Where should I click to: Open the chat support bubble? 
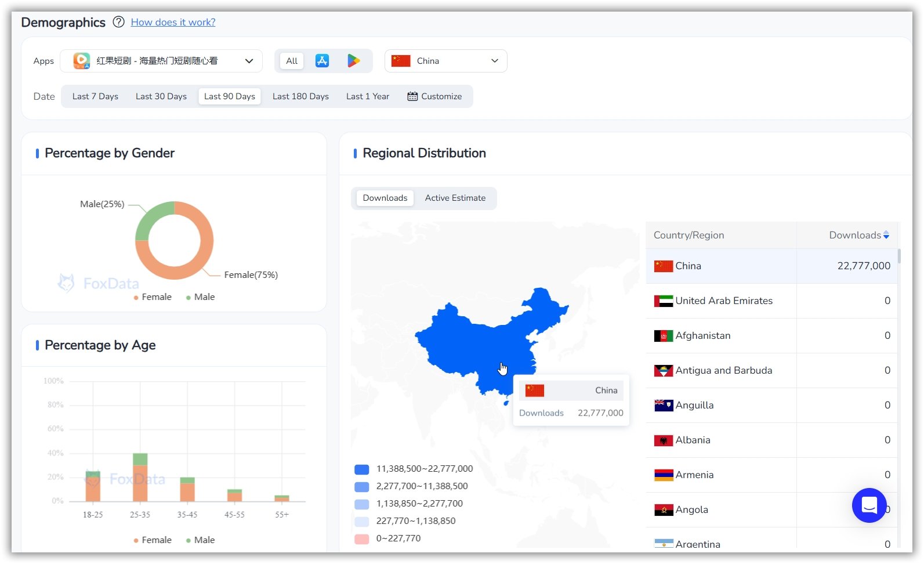pos(869,505)
